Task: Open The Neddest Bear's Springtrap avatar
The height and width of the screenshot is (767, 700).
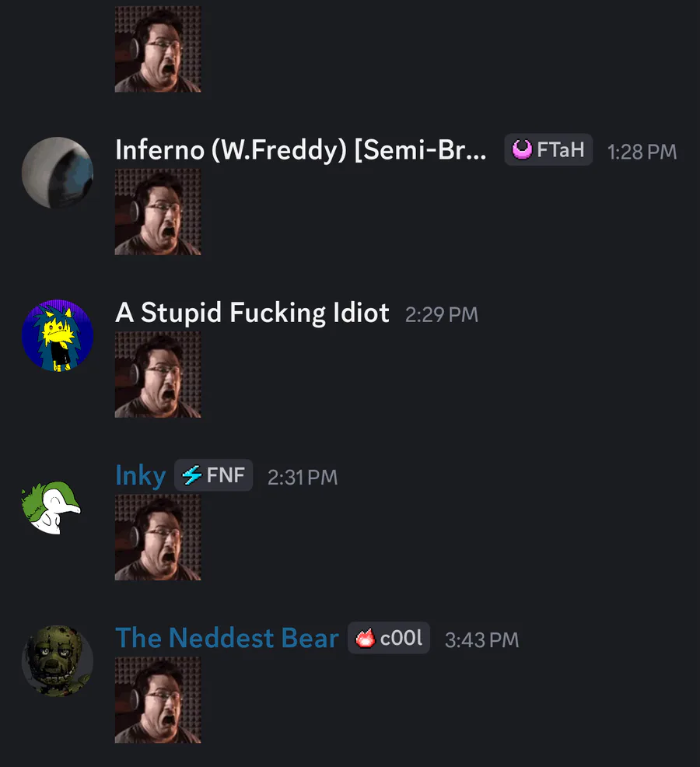Action: click(x=58, y=661)
